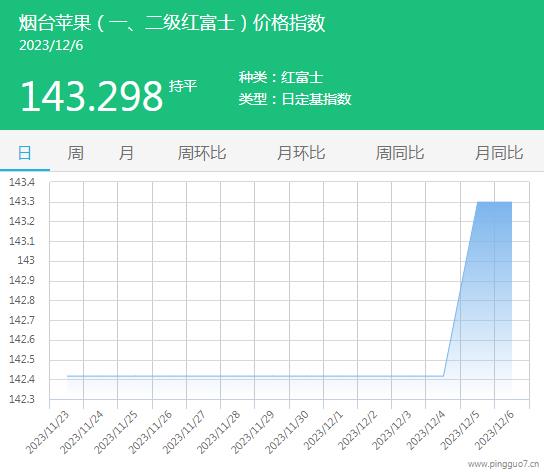The width and height of the screenshot is (544, 472).
Task: Click the chart title 烟台苹果价格指数
Action: (x=172, y=23)
